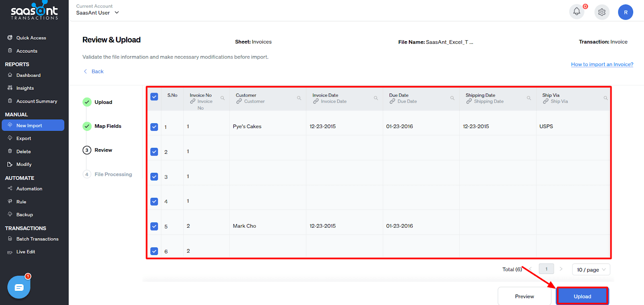Click the notifications bell icon

click(576, 12)
